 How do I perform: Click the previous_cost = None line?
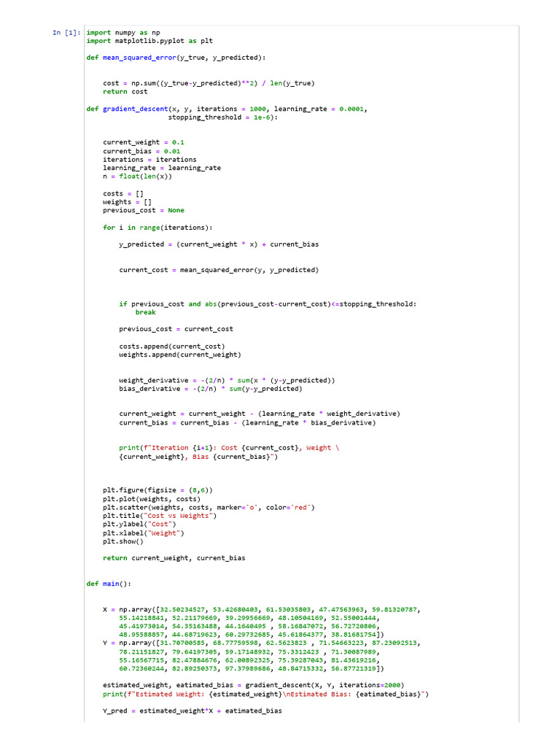click(x=144, y=211)
